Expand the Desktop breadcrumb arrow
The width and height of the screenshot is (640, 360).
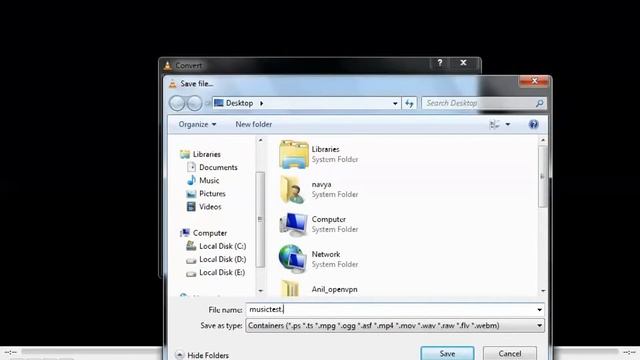(x=262, y=103)
